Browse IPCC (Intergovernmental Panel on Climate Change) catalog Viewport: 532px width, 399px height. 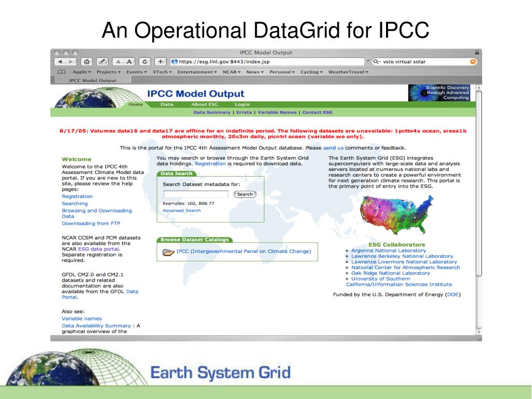click(x=244, y=251)
